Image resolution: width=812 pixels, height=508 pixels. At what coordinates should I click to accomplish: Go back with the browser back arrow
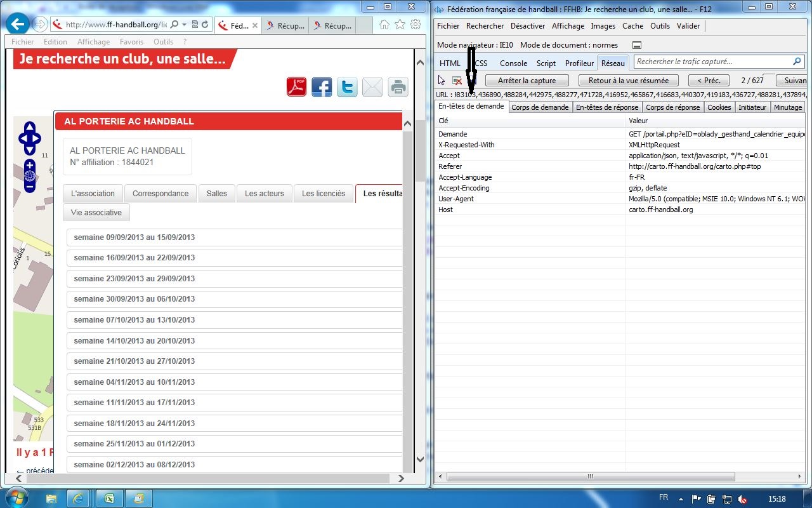pos(18,25)
